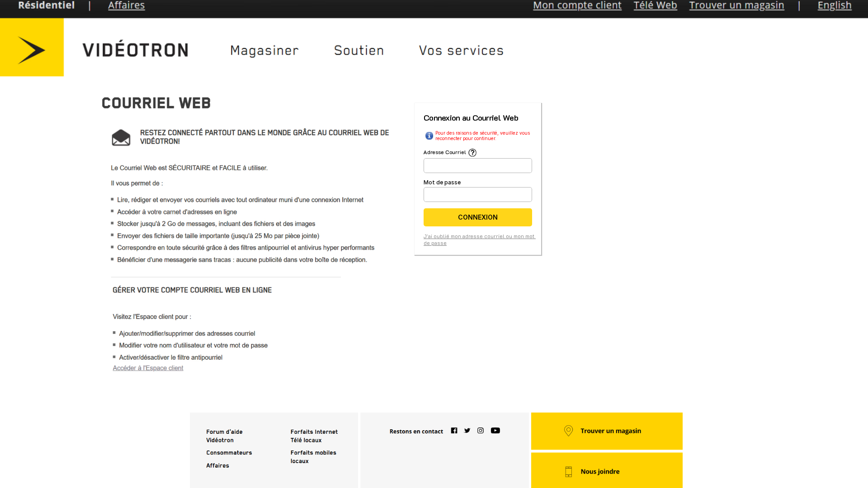868x488 pixels.
Task: Click the Vidéotron yellow arrow logo
Action: [32, 47]
